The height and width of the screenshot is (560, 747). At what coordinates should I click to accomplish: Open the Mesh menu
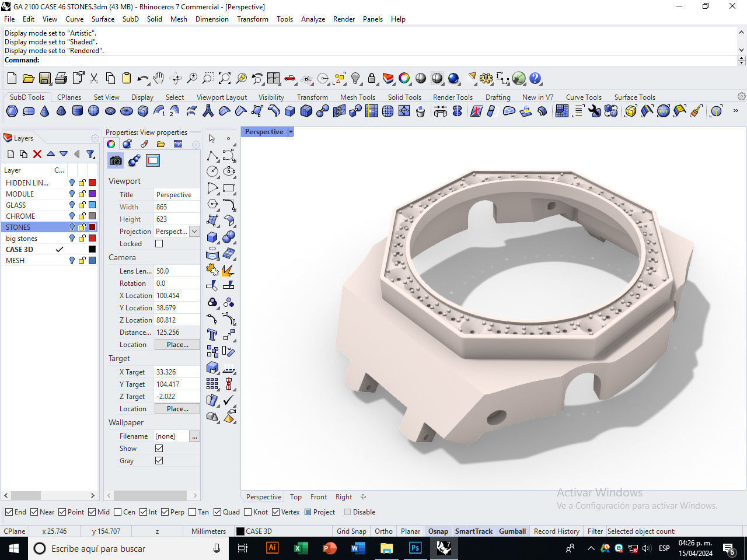coord(179,19)
